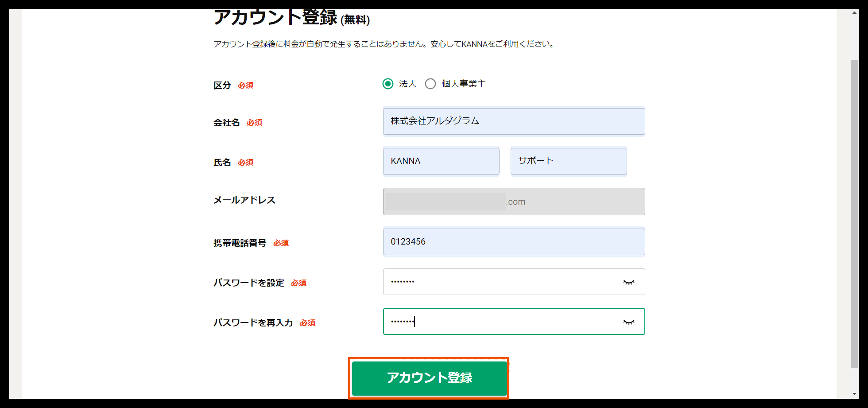Image resolution: width=868 pixels, height=408 pixels.
Task: Click the grayed-out メールアドレス field
Action: 514,202
